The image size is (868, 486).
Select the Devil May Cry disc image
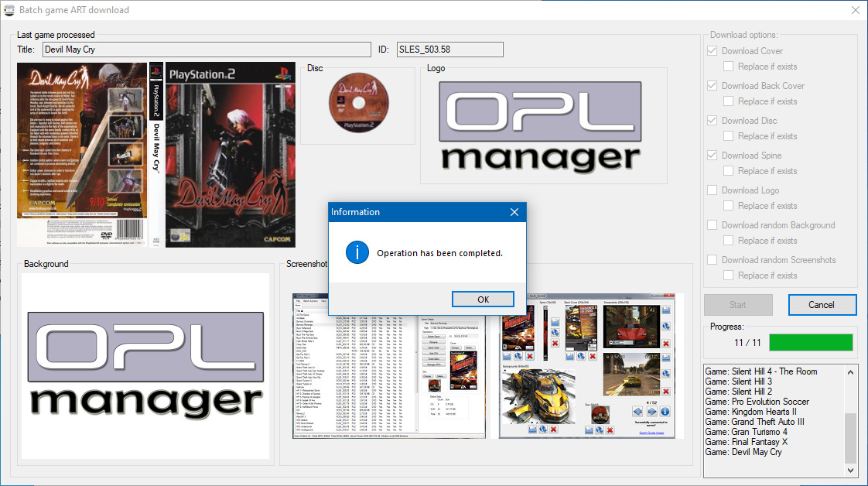click(359, 102)
